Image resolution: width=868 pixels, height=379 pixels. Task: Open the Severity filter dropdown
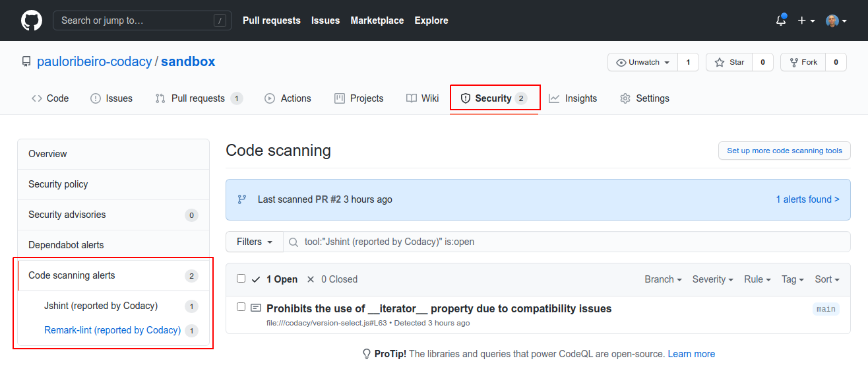click(x=712, y=279)
